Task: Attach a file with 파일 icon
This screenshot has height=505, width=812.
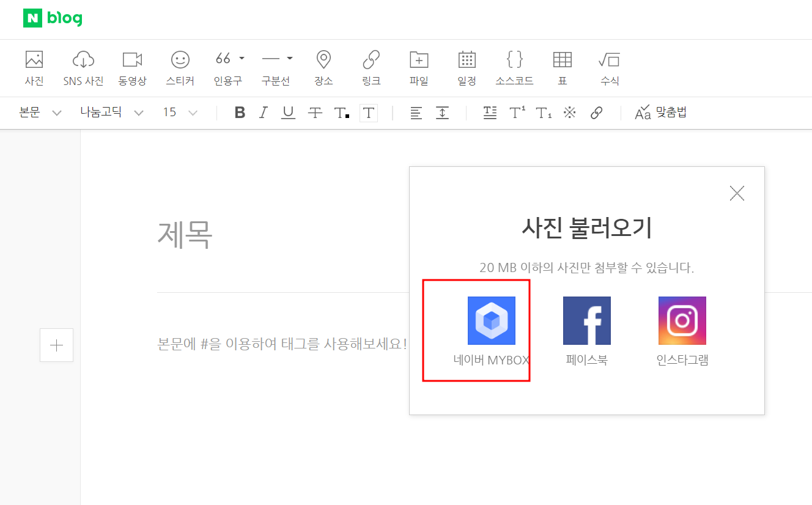Action: tap(419, 68)
